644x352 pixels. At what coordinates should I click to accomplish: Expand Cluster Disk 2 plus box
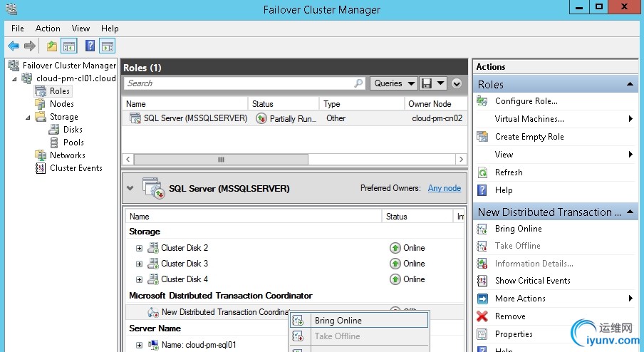(x=139, y=248)
